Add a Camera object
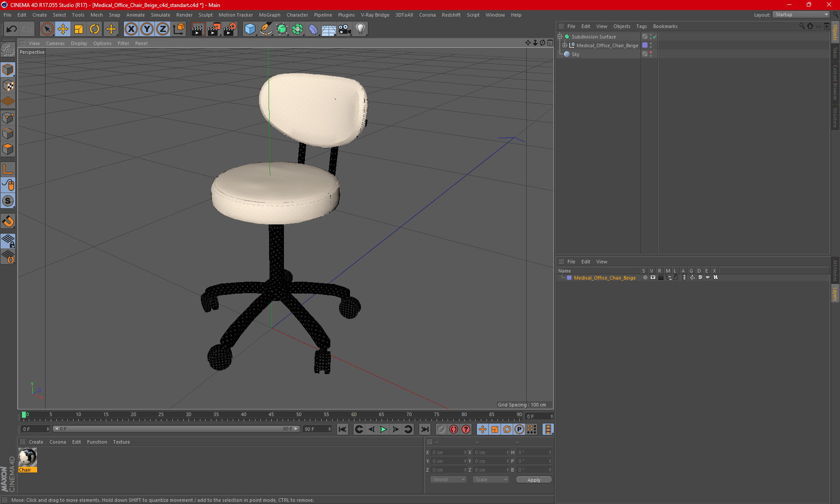This screenshot has height=504, width=840. (x=344, y=29)
